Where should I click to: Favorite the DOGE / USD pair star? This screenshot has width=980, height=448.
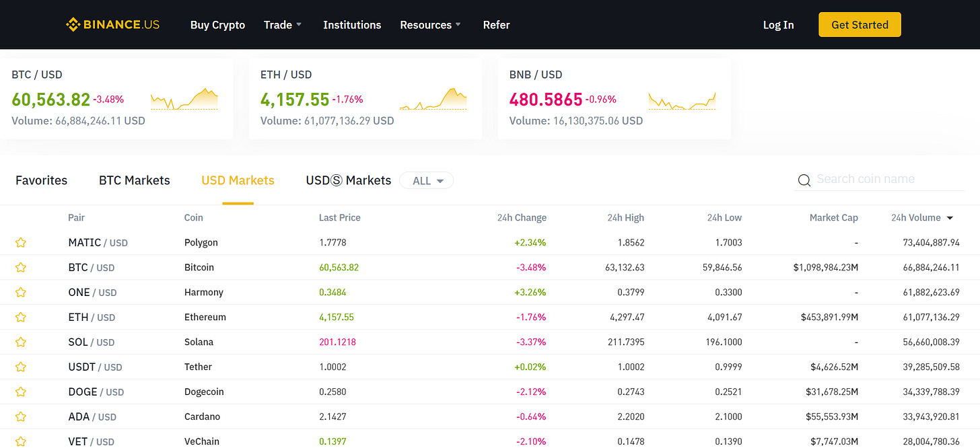coord(21,391)
